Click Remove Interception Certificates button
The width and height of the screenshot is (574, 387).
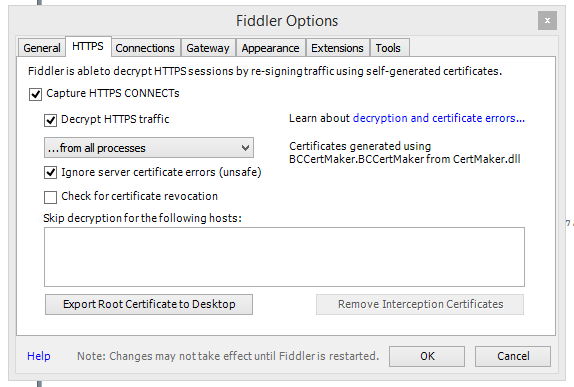[x=420, y=304]
